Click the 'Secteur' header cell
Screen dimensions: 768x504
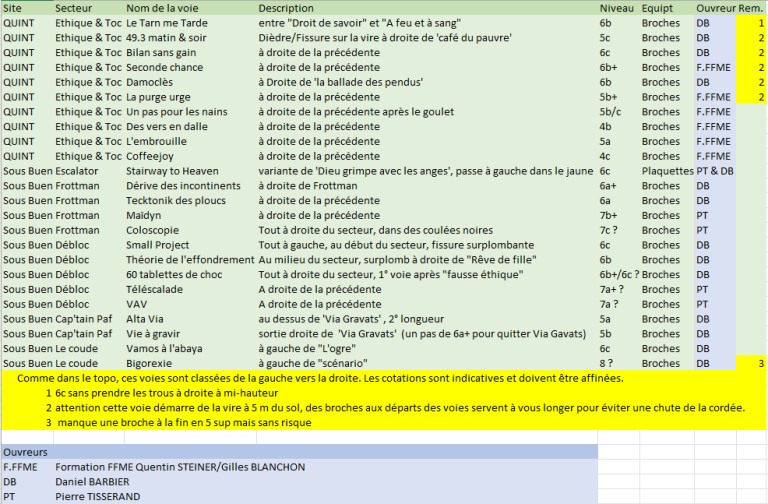(x=89, y=8)
